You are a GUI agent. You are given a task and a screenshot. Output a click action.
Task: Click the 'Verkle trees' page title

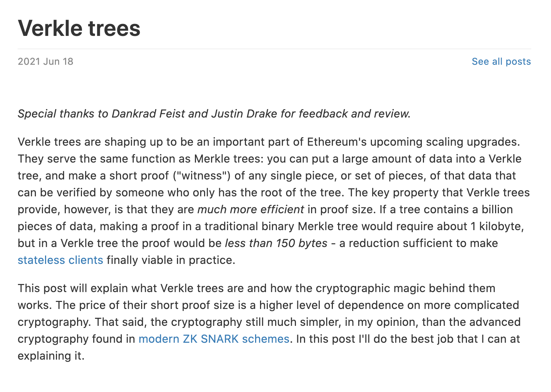[x=79, y=28]
